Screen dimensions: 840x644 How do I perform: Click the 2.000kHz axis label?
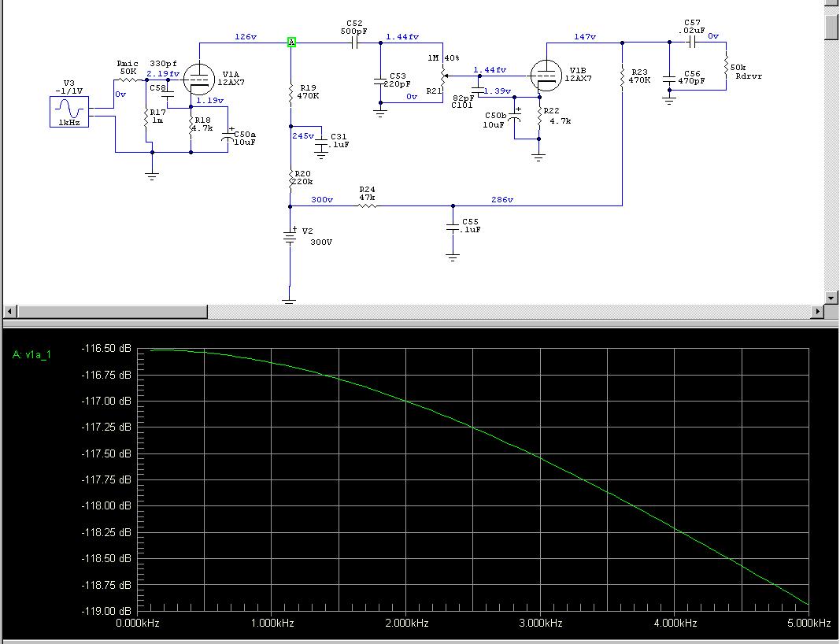[406, 623]
